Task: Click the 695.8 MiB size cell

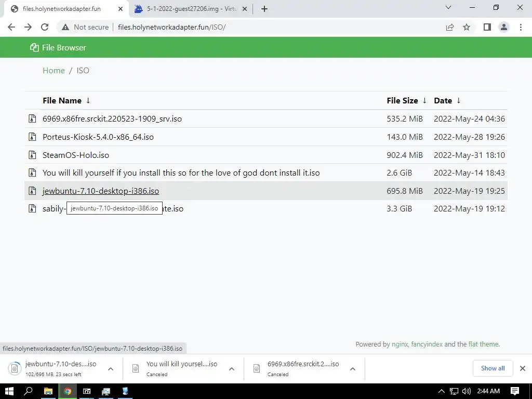Action: (x=405, y=191)
